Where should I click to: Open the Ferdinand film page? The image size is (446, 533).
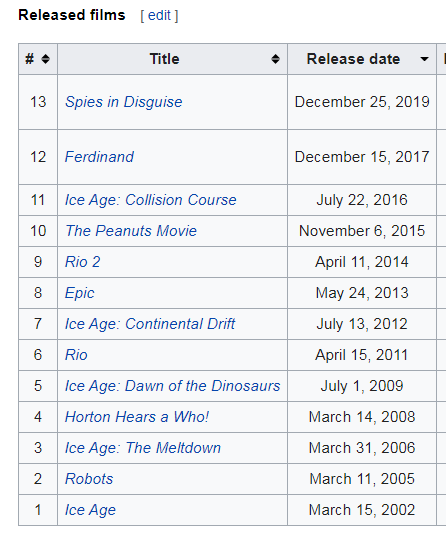99,157
